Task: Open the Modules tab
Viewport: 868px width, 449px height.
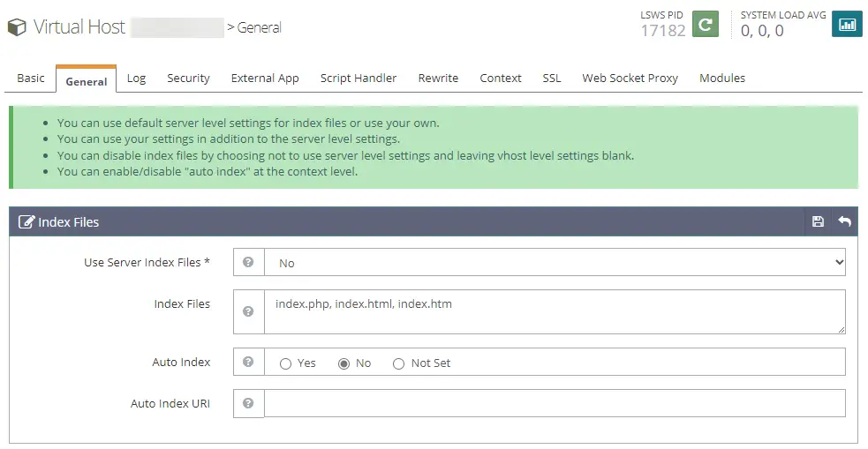Action: click(721, 79)
